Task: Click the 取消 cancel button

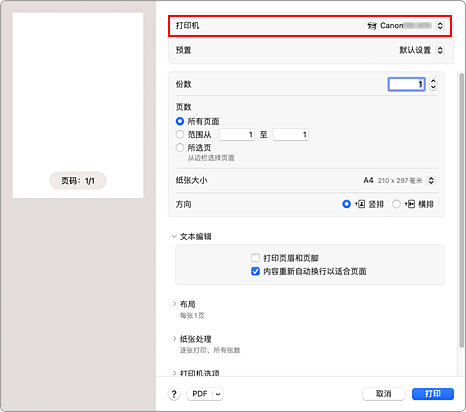Action: pos(383,394)
